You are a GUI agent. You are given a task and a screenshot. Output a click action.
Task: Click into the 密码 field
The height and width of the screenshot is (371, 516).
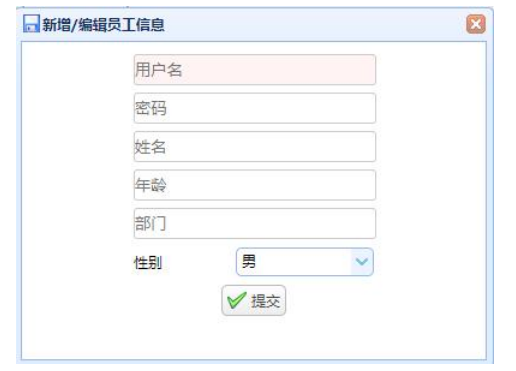(255, 108)
